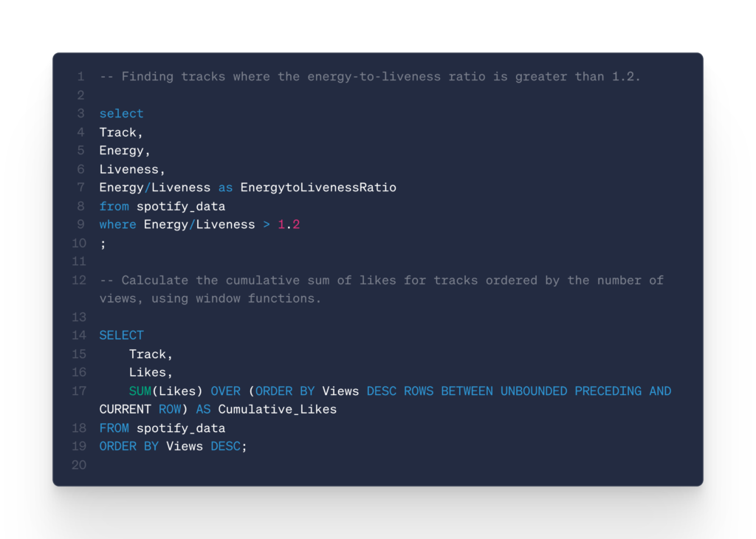Click the lone semicolon on line 10
Viewport: 756px width, 539px height.
tap(103, 243)
